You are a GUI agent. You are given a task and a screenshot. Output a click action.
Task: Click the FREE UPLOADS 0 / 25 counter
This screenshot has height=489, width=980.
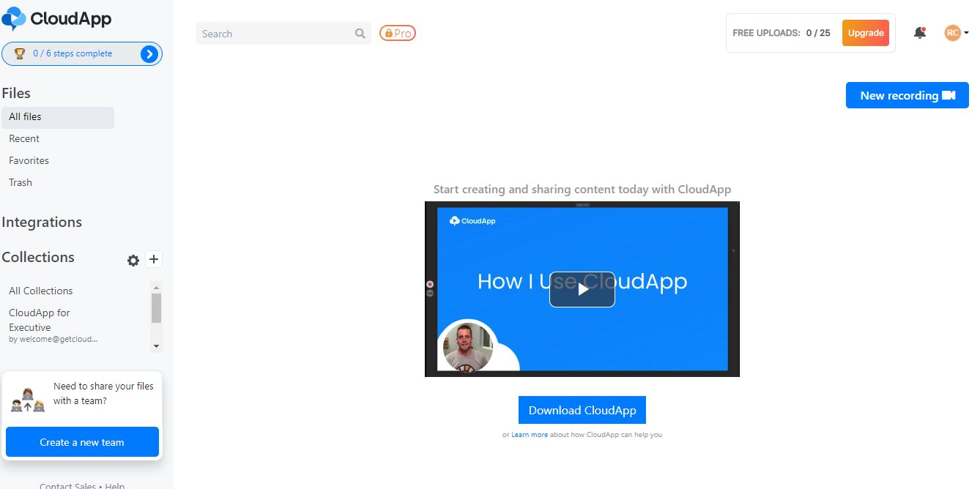[782, 33]
